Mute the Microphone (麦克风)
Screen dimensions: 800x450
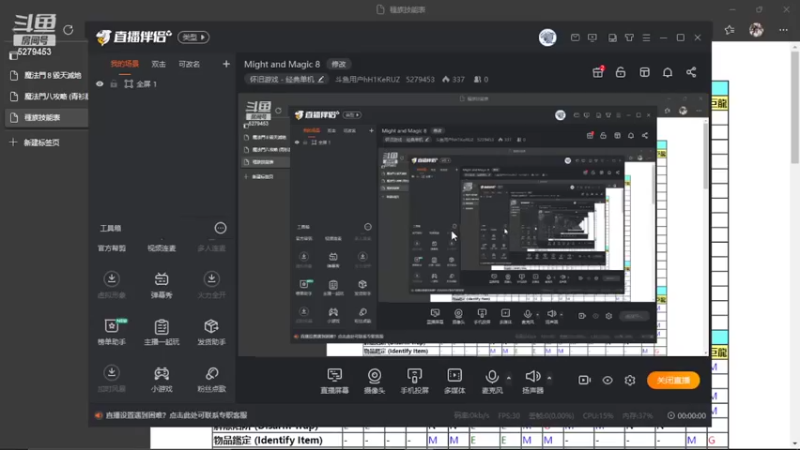492,381
